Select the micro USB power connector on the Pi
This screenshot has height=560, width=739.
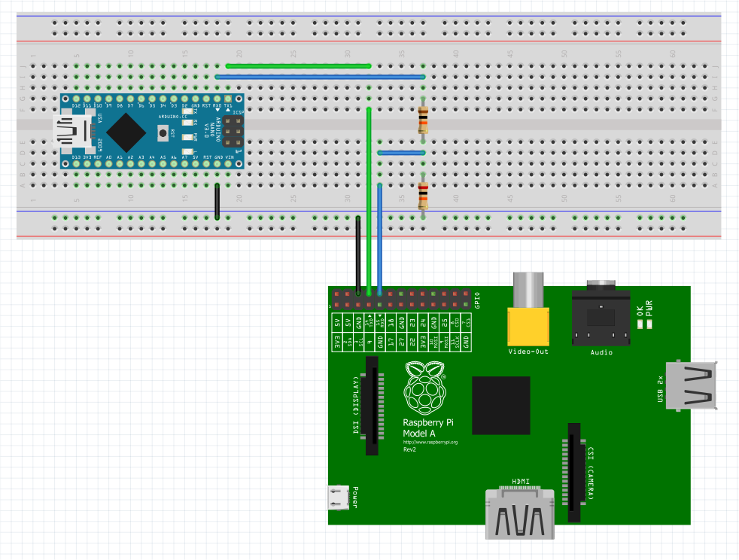[x=339, y=498]
